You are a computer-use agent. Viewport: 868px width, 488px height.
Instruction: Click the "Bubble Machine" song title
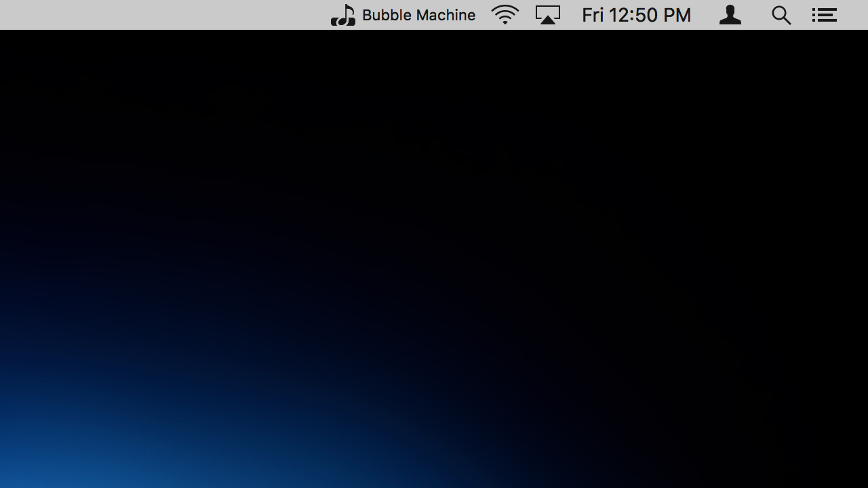[418, 15]
